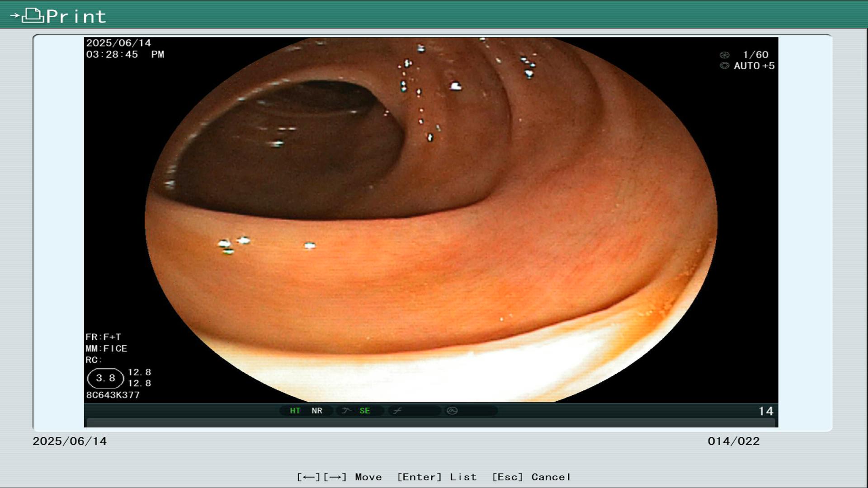Click the iris icon beside AUTO +5

[x=724, y=66]
